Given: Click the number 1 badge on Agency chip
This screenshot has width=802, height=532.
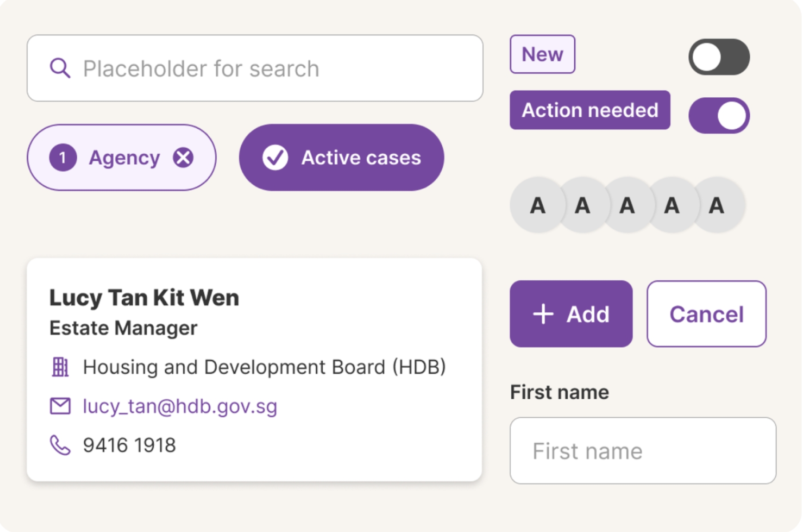Looking at the screenshot, I should pyautogui.click(x=63, y=158).
